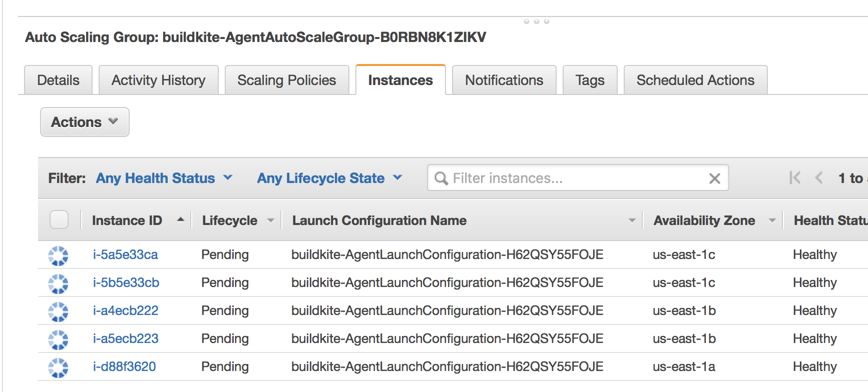Go to previous page of instances
868x392 pixels.
[x=819, y=177]
